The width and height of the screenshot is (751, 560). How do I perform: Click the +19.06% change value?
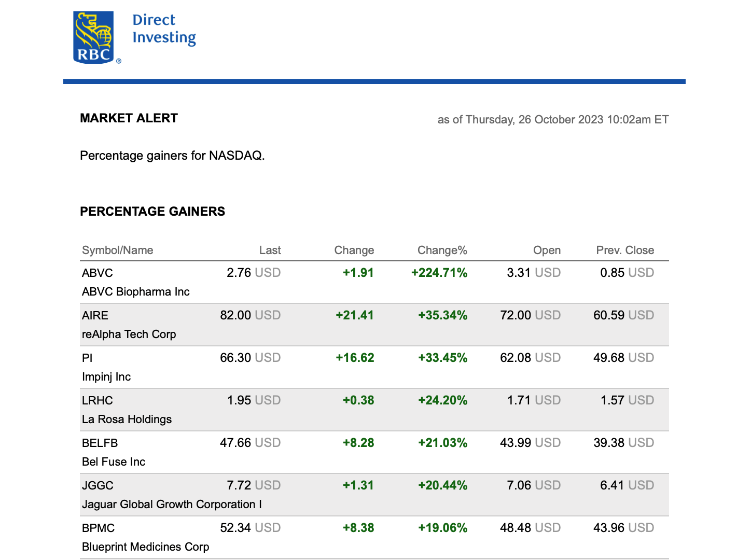click(x=443, y=528)
